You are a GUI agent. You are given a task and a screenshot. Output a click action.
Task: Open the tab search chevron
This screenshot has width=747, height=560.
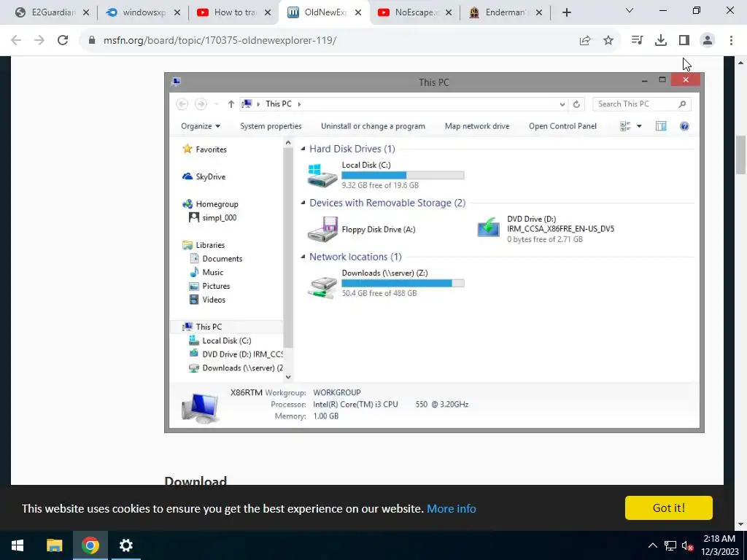[630, 10]
